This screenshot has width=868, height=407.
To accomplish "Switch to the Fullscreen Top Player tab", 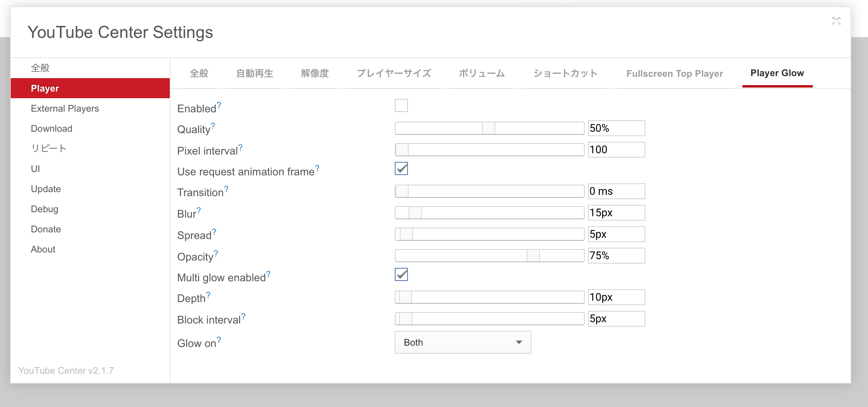I will point(674,73).
